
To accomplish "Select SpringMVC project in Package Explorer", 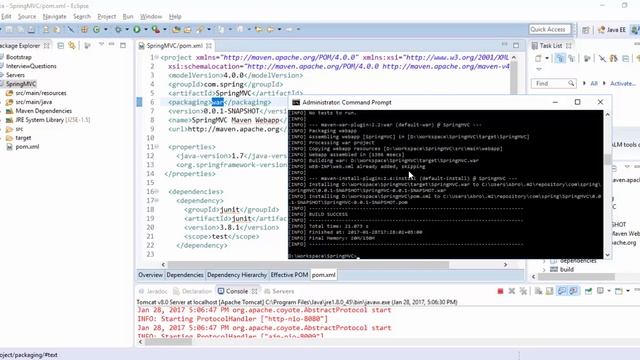I will pos(21,84).
